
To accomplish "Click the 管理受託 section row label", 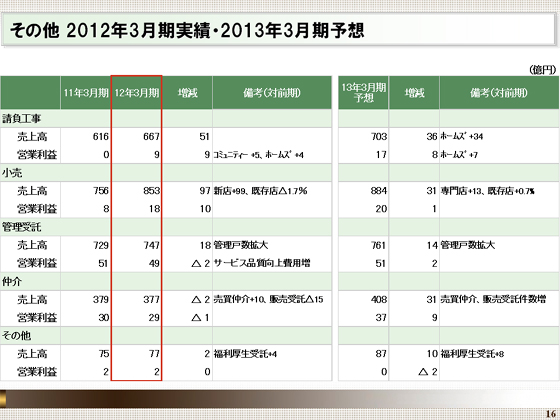I will click(21, 227).
